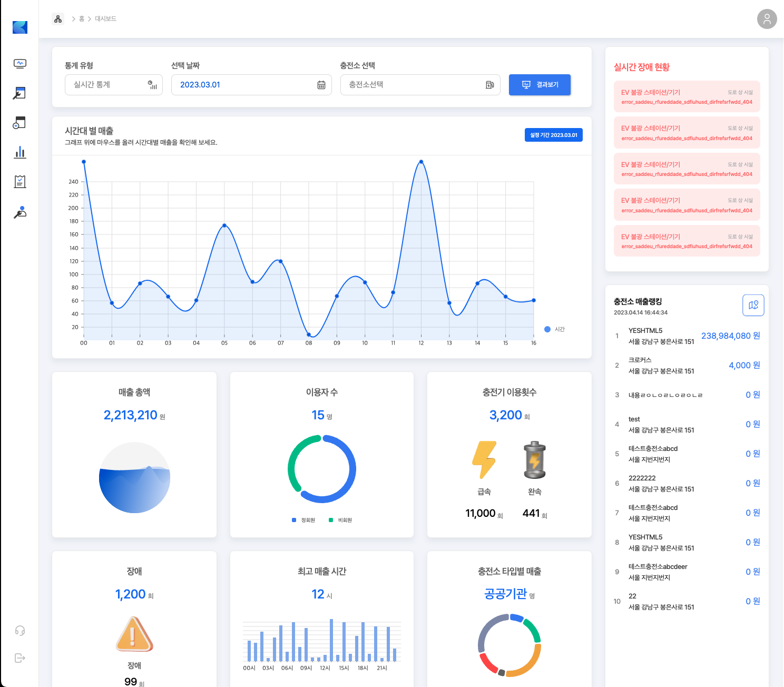Click the checklist clipboard sidebar icon
This screenshot has height=687, width=784.
point(20,182)
